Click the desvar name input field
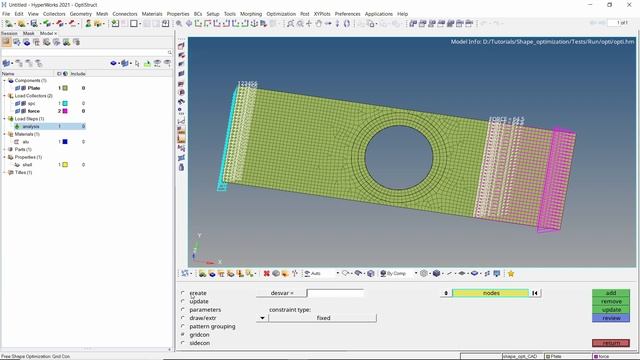Screen dimensions: 640x360 pyautogui.click(x=335, y=293)
